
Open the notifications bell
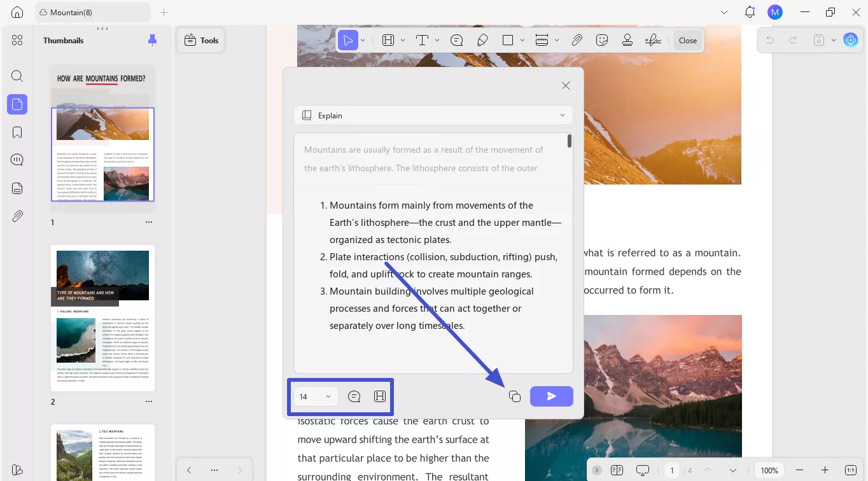point(750,12)
